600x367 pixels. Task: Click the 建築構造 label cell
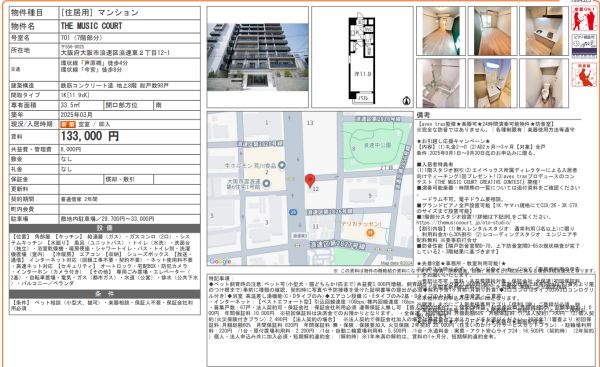pos(34,86)
